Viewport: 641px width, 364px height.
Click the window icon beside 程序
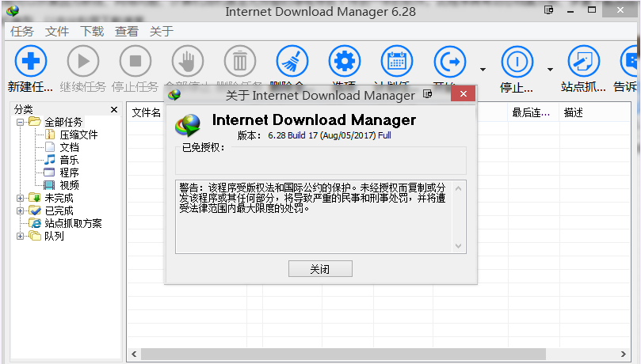point(49,173)
